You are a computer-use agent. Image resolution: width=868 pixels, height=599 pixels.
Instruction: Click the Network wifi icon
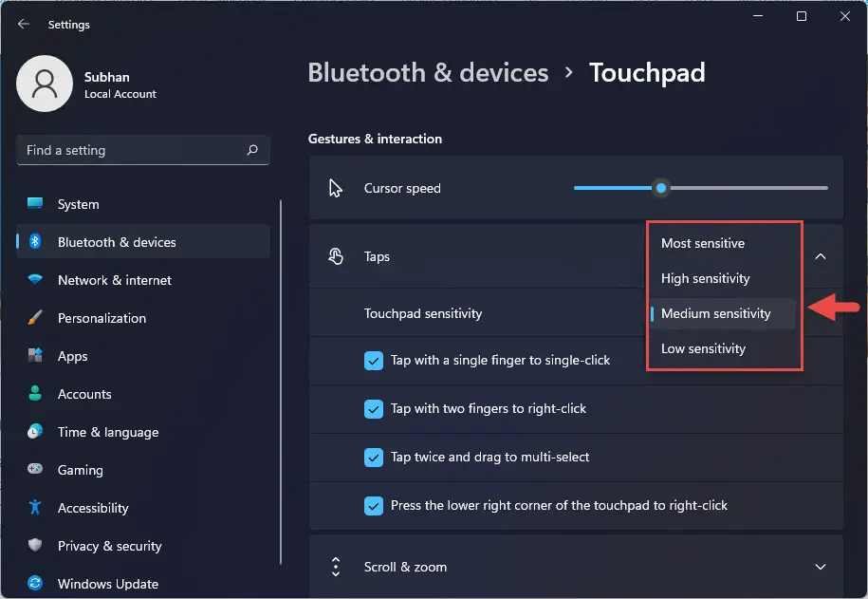35,279
